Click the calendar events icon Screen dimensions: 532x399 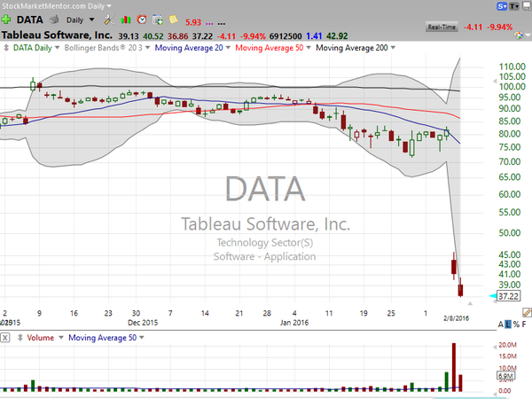(157, 18)
